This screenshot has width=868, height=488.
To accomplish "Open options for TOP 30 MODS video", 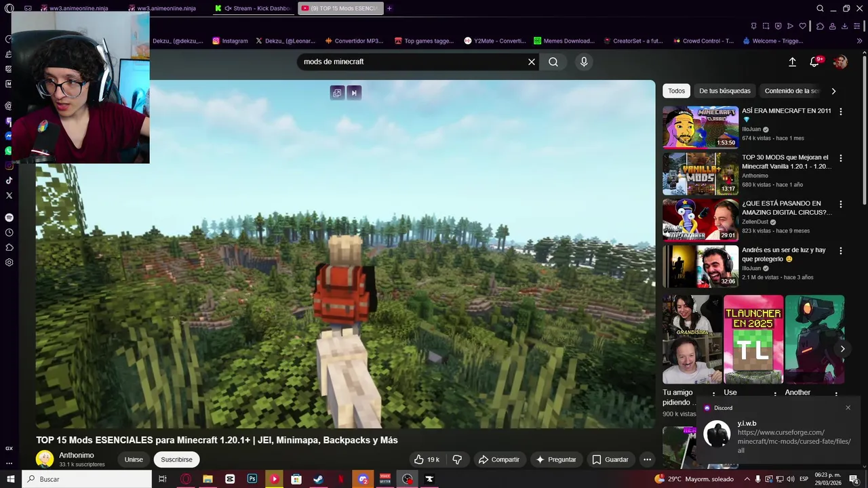I will pos(841,158).
